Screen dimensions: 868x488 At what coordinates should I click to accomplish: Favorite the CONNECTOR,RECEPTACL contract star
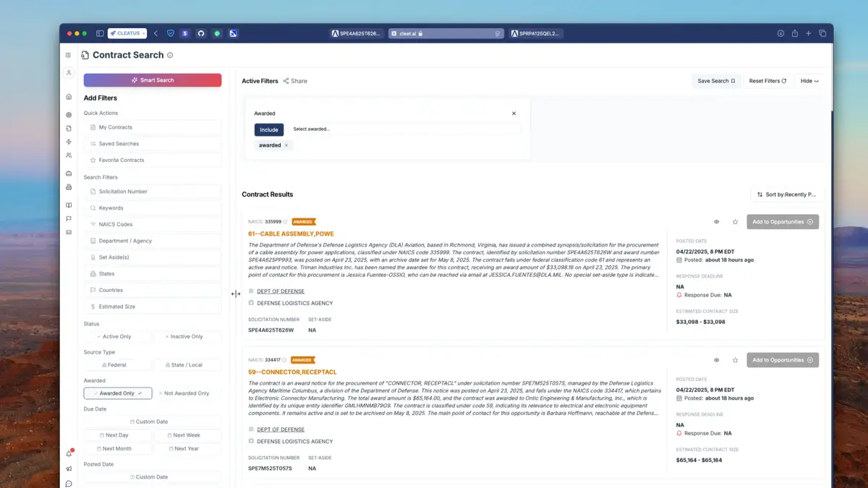735,360
